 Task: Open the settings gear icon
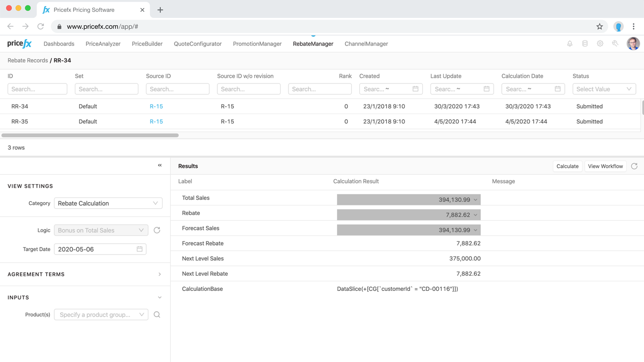[600, 44]
